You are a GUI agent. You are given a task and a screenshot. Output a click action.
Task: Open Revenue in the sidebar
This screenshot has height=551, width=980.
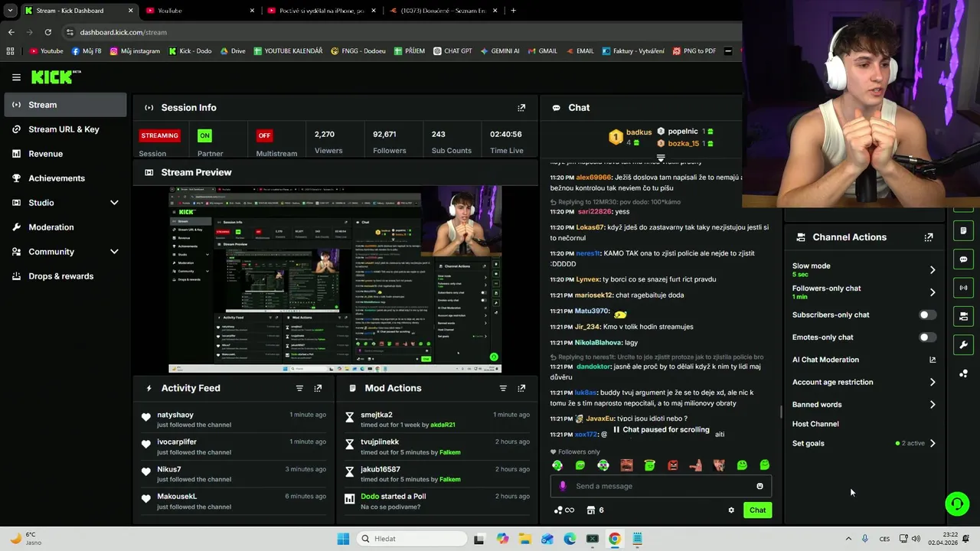(x=65, y=154)
